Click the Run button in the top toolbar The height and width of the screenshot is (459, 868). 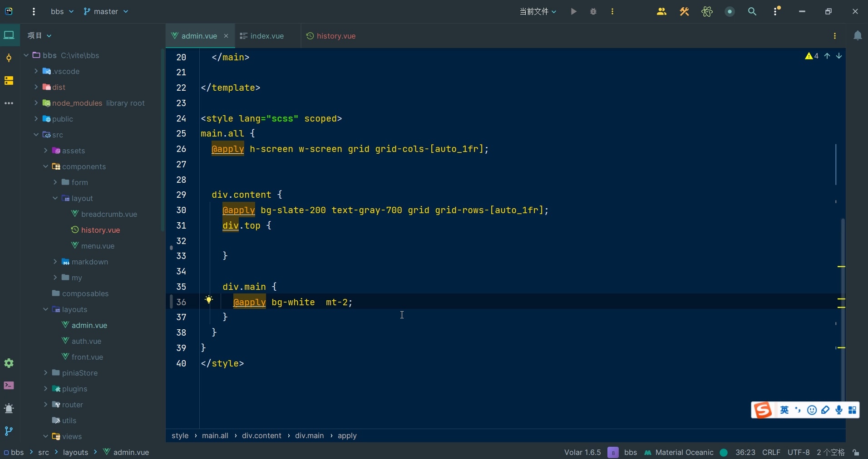point(574,12)
